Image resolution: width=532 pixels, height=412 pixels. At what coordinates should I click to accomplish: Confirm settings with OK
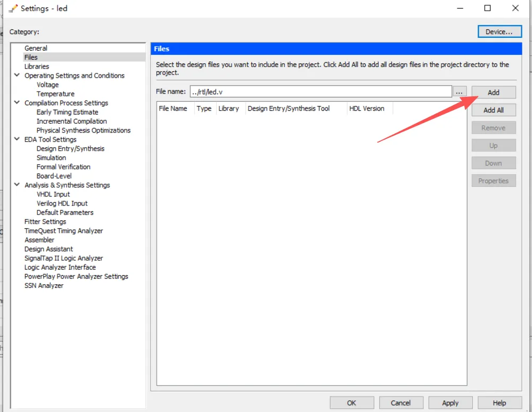[x=351, y=402]
